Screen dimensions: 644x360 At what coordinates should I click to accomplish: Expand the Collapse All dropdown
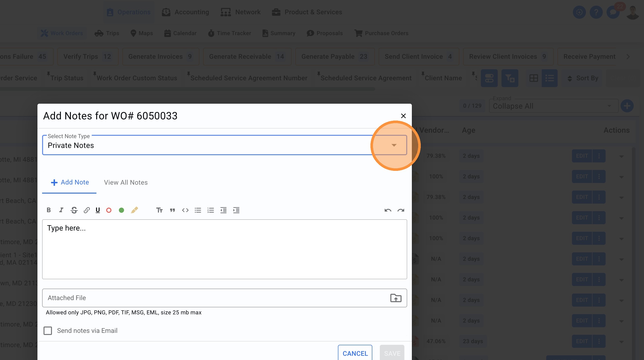(x=553, y=106)
